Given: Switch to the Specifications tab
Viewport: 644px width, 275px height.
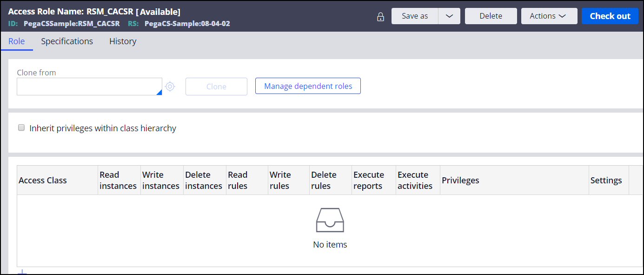Looking at the screenshot, I should pos(67,41).
